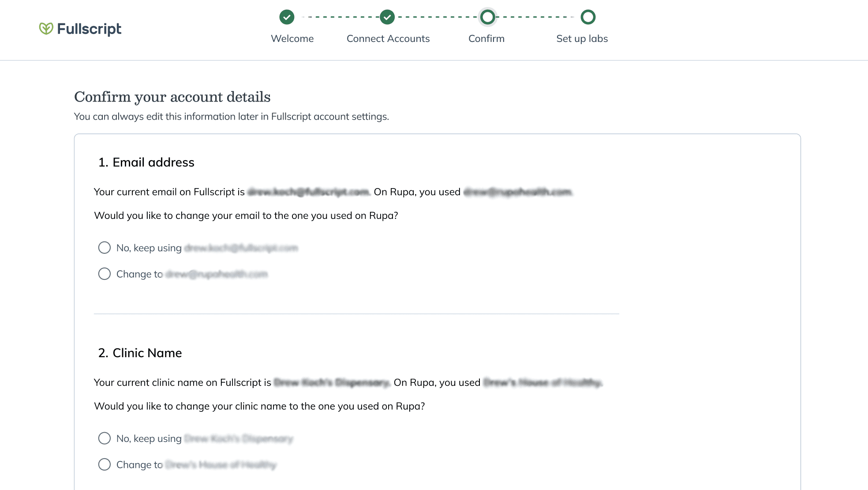The height and width of the screenshot is (490, 868).
Task: Click the Welcome step checkmark circle
Action: (287, 17)
